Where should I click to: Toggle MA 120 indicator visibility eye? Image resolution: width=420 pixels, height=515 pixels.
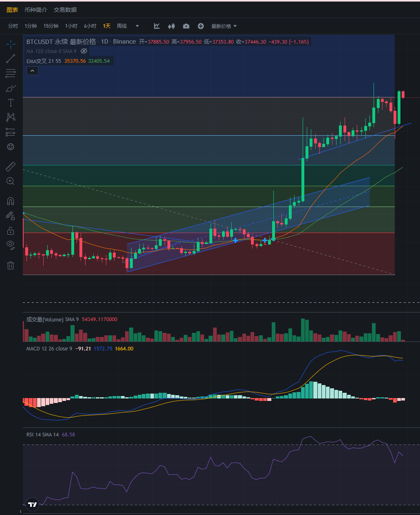84,51
